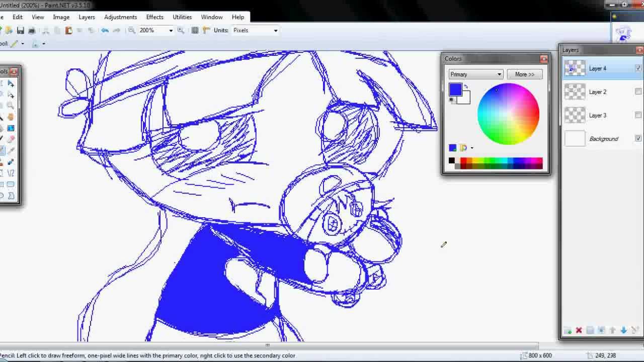Open the dropdown arrow right of Tool chooser
Viewport: 644px width, 362px height.
point(43,44)
